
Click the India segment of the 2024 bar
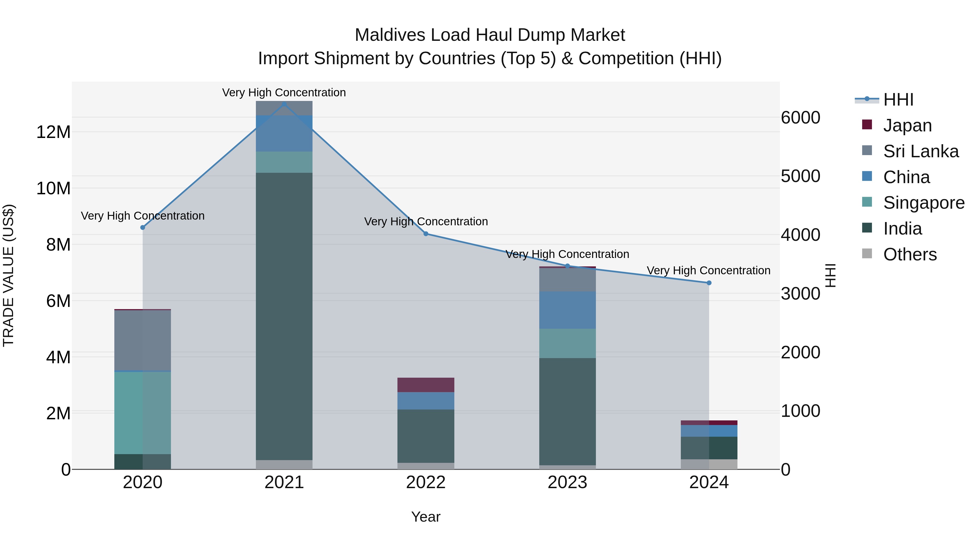coord(709,448)
